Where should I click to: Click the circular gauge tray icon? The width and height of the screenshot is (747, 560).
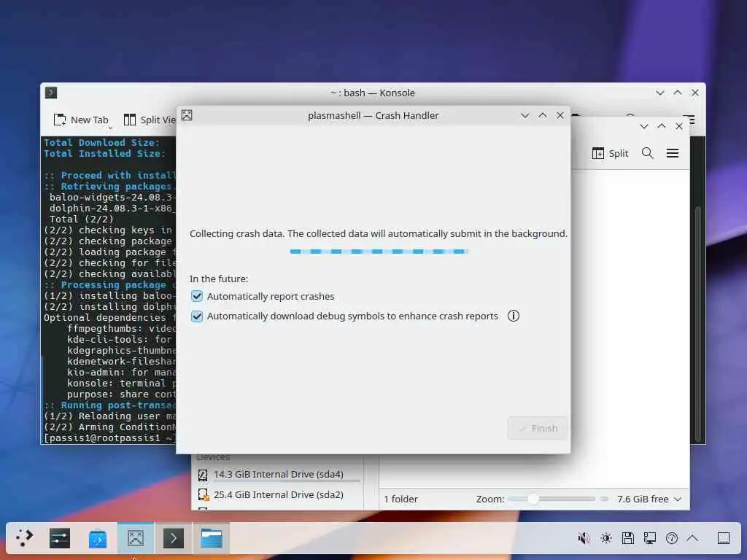(x=672, y=538)
